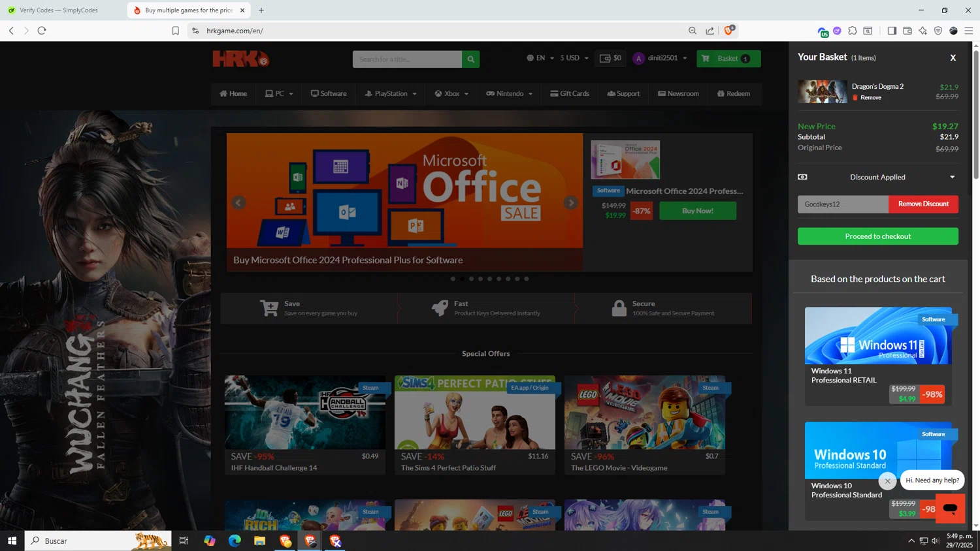980x551 pixels.
Task: Click the Brave Shields icon in address bar
Action: point(729,30)
